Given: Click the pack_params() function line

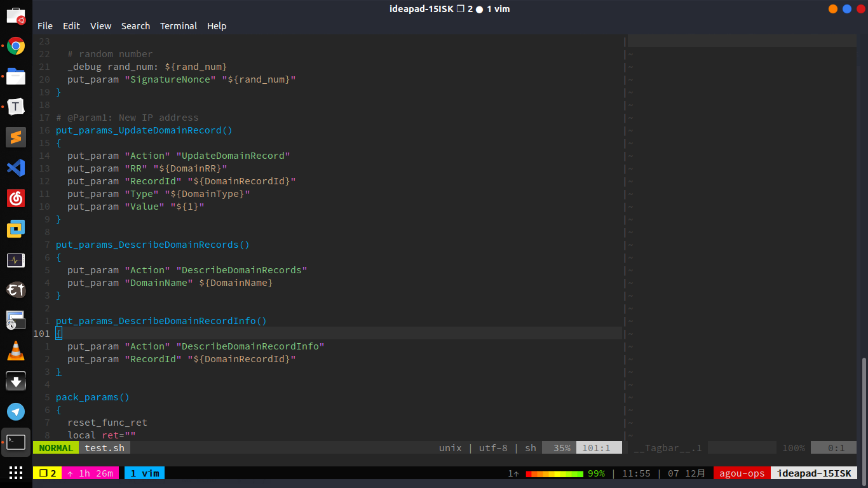Looking at the screenshot, I should pyautogui.click(x=93, y=397).
